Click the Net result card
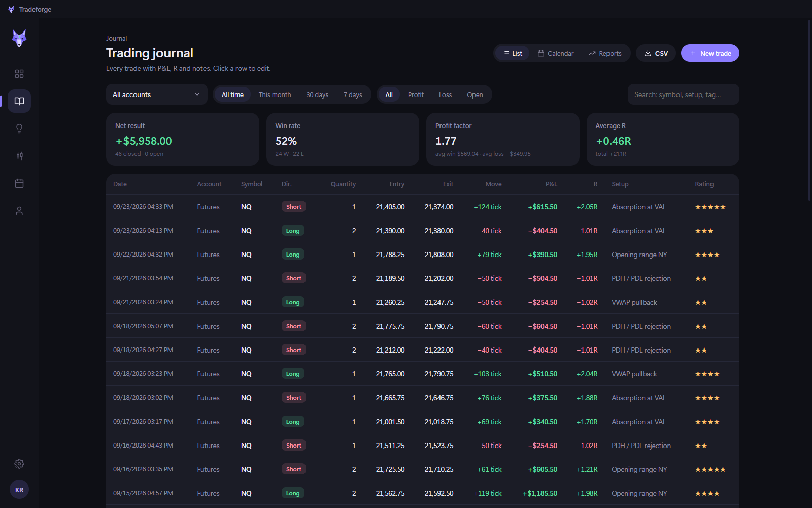Image resolution: width=812 pixels, height=508 pixels. click(183, 139)
